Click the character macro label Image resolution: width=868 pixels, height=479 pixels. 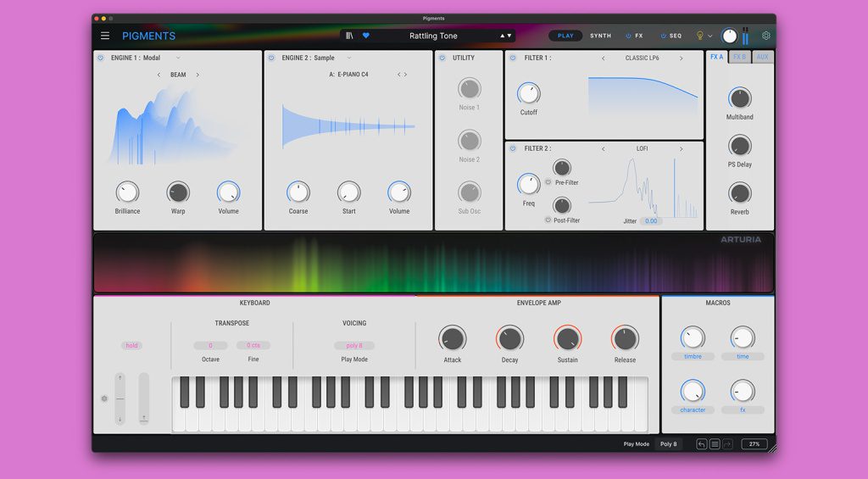coord(693,409)
